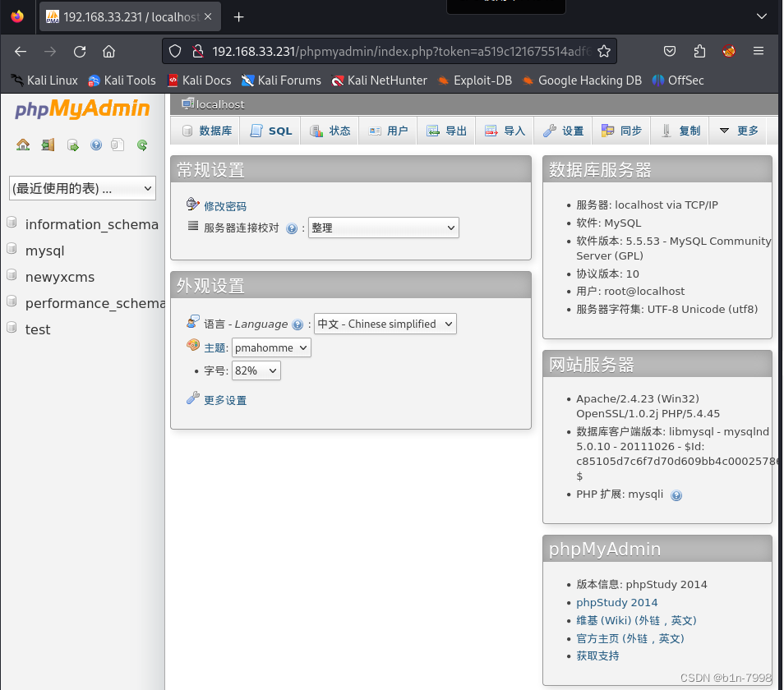Image resolution: width=784 pixels, height=690 pixels.
Task: Click the Firefox home button
Action: pyautogui.click(x=108, y=52)
